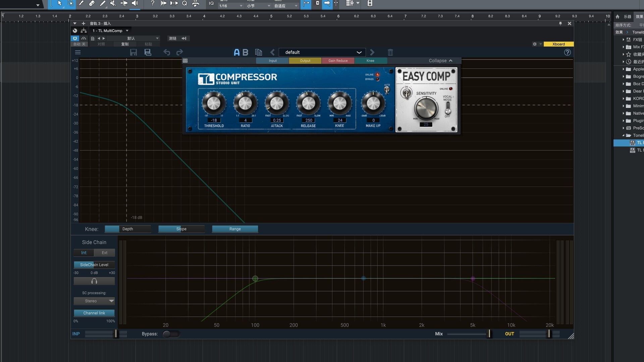This screenshot has height=362, width=644.
Task: Flip the Easy Comp ON switch
Action: (406, 93)
